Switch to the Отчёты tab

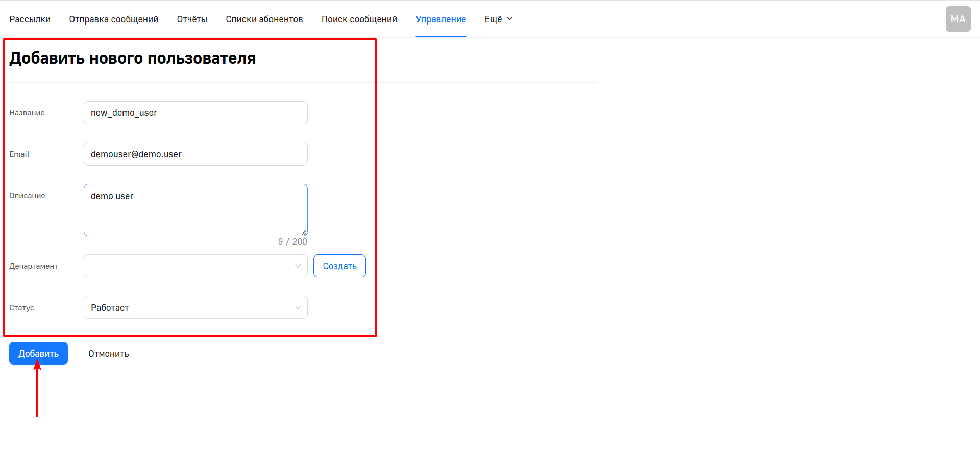[x=192, y=19]
